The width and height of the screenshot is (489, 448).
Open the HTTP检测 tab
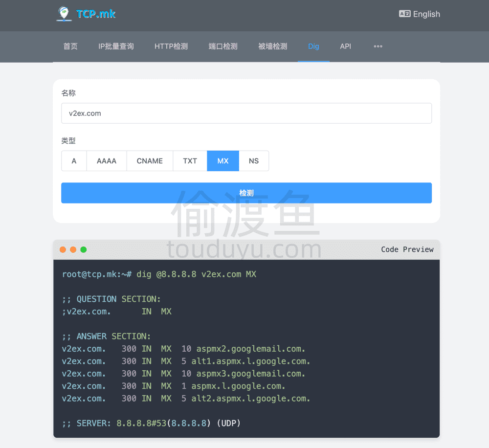point(171,46)
